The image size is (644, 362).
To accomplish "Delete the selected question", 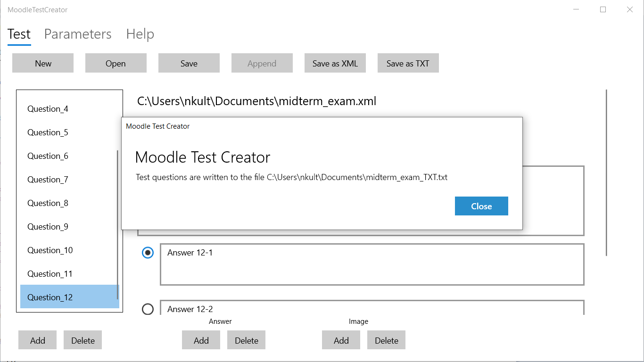I will pyautogui.click(x=83, y=340).
